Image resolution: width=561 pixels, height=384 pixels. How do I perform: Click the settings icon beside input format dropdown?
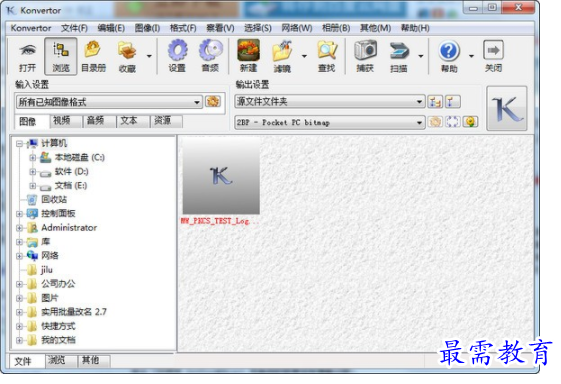213,102
